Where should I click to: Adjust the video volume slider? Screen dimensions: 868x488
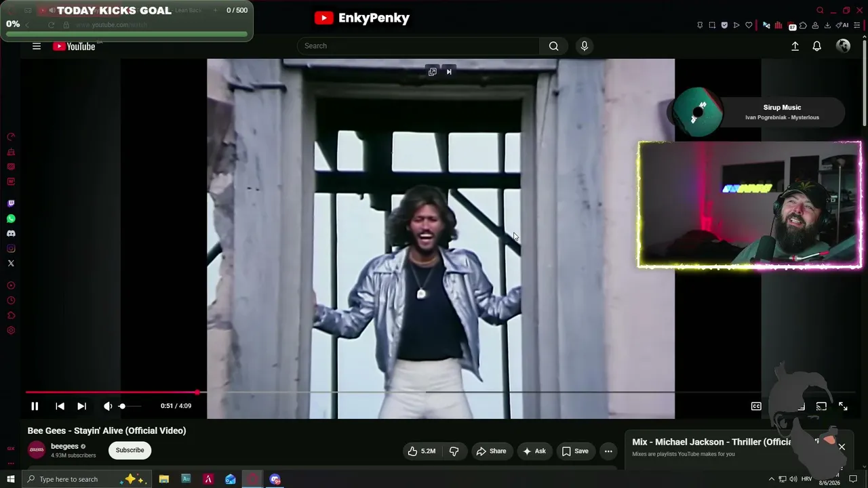click(x=130, y=406)
